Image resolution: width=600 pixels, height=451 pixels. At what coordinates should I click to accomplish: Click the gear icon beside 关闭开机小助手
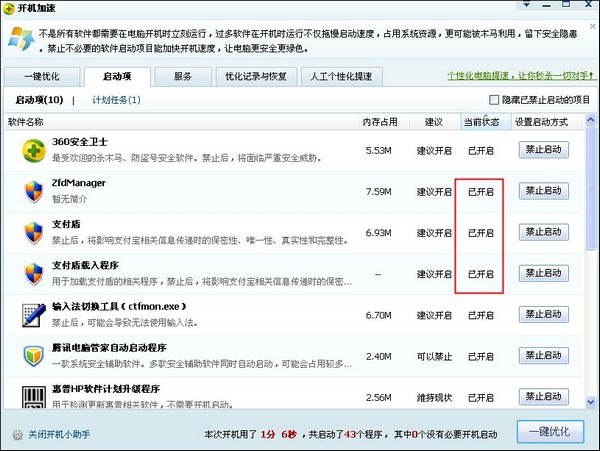click(x=16, y=434)
